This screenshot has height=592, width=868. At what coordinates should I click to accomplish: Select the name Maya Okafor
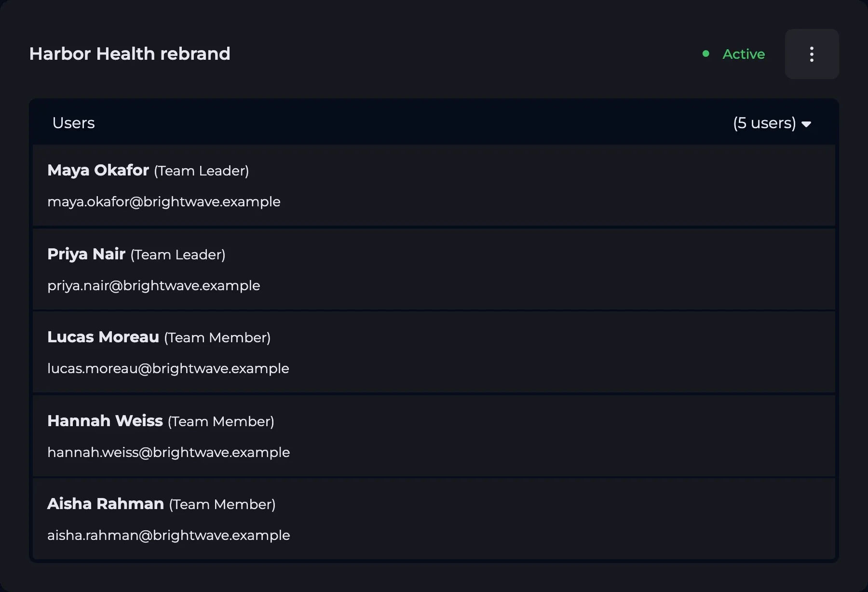coord(98,170)
